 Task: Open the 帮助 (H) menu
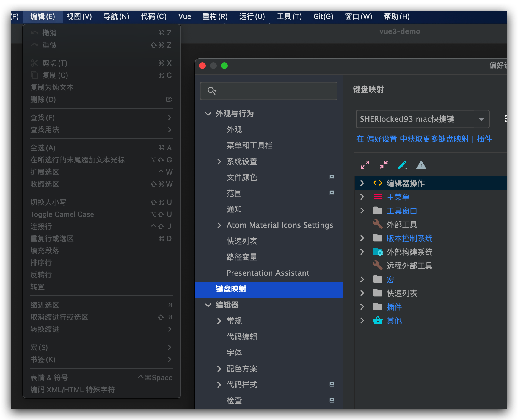tap(397, 16)
